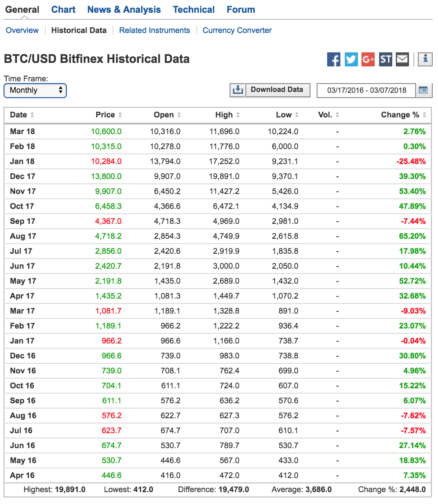Open the Monthly time frame dropdown
This screenshot has width=438, height=504.
(35, 90)
